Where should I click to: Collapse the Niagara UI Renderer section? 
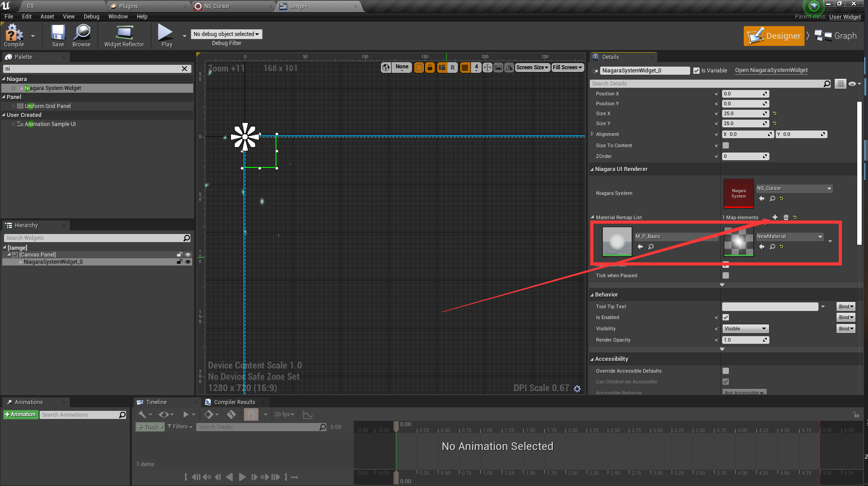(x=593, y=169)
